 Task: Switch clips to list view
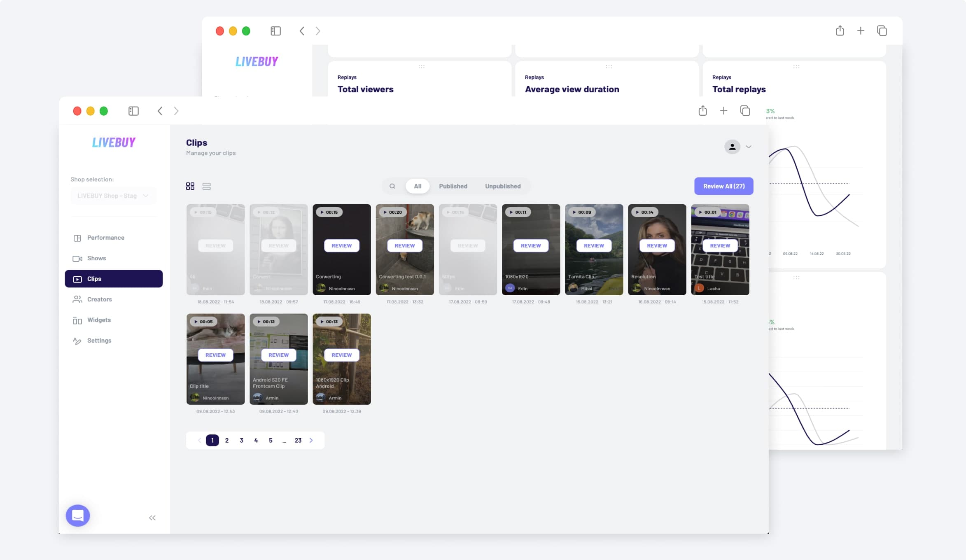coord(206,186)
